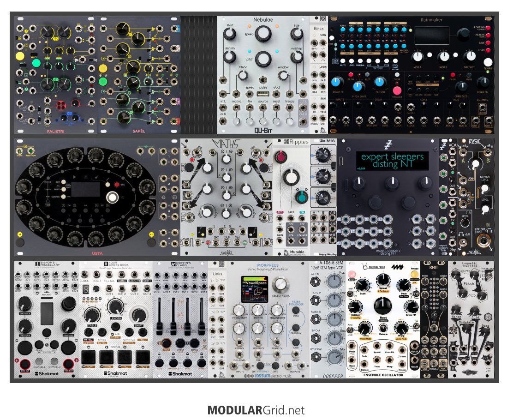Adjust the Frq. knob on A-106-5 SEM
This screenshot has width=513, height=420.
(x=334, y=281)
